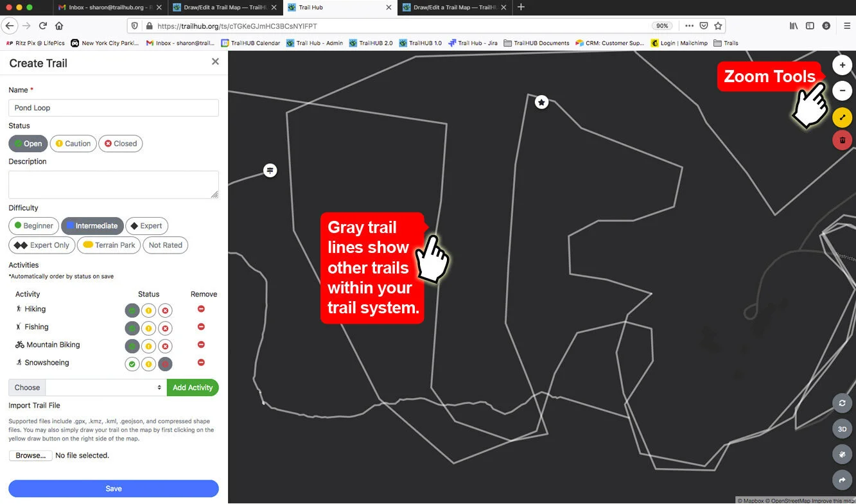Select the signpost marker on the map
Viewport: 856px width, 504px height.
point(270,170)
